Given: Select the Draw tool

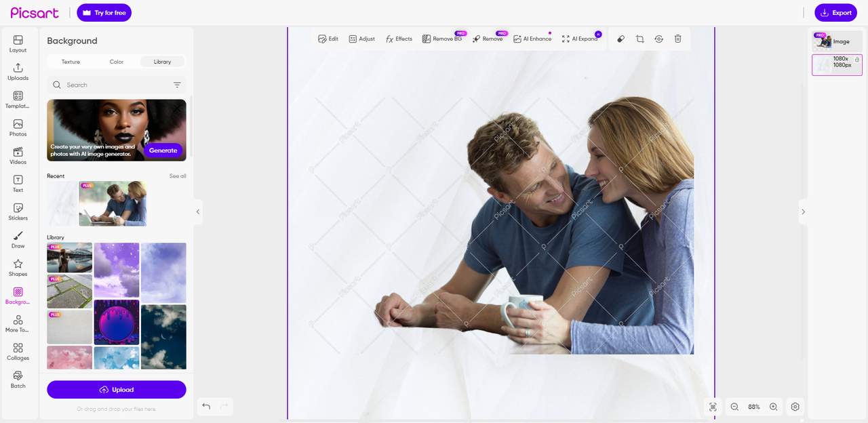Looking at the screenshot, I should click(18, 240).
